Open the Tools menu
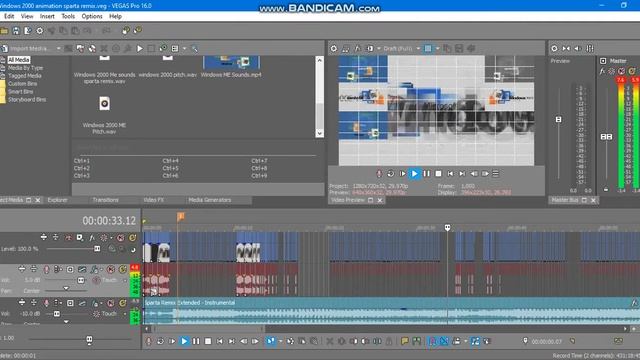Viewport: 640px width, 360px height. point(68,16)
